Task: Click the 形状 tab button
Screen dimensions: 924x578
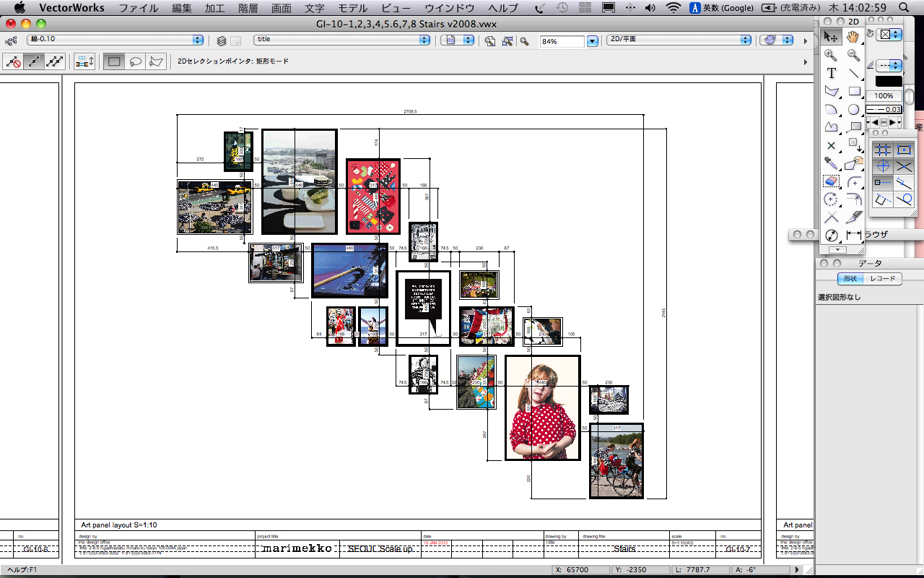Action: (x=850, y=279)
